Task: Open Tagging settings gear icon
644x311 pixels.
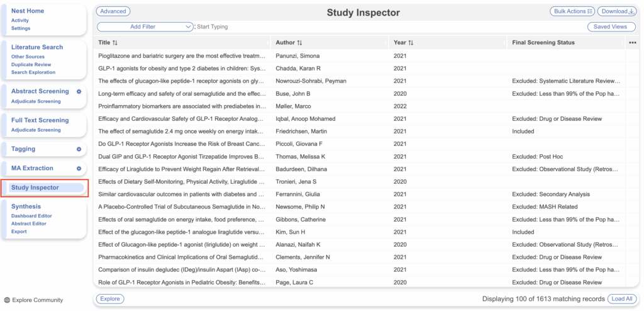Action: pyautogui.click(x=79, y=149)
